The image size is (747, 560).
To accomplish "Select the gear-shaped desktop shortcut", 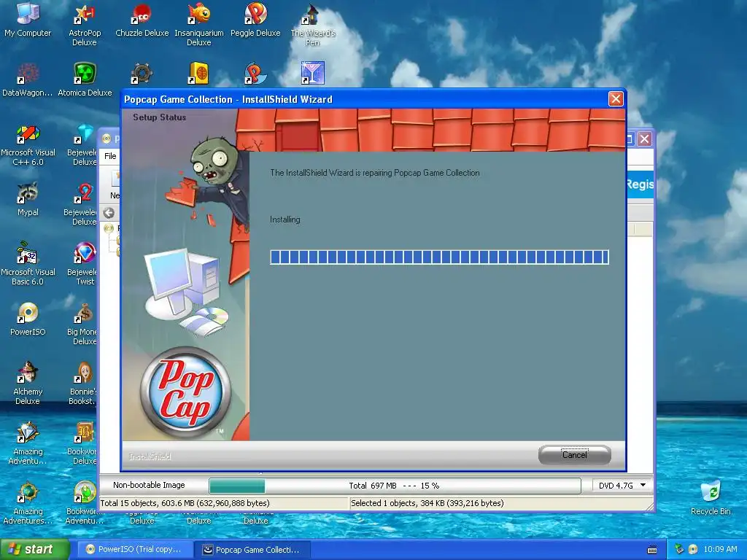I will (x=142, y=74).
